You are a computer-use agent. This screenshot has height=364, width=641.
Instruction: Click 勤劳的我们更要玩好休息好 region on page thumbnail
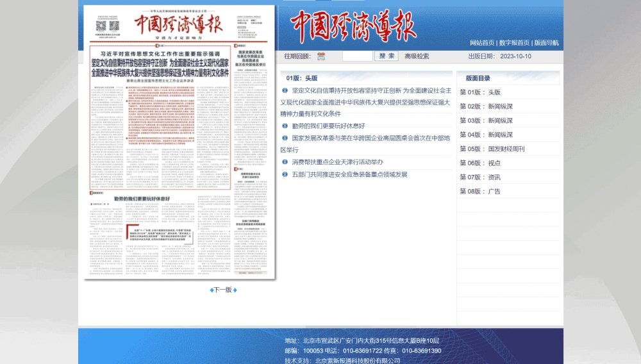142,199
